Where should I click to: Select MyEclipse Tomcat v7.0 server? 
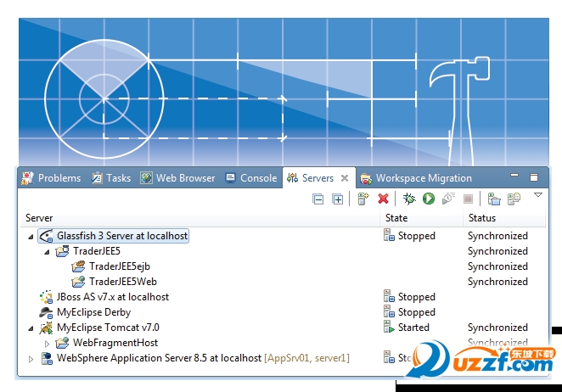109,328
